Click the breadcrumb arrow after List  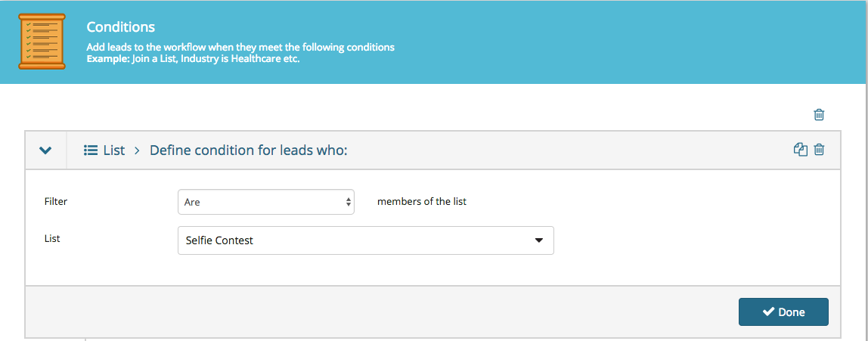pyautogui.click(x=138, y=150)
